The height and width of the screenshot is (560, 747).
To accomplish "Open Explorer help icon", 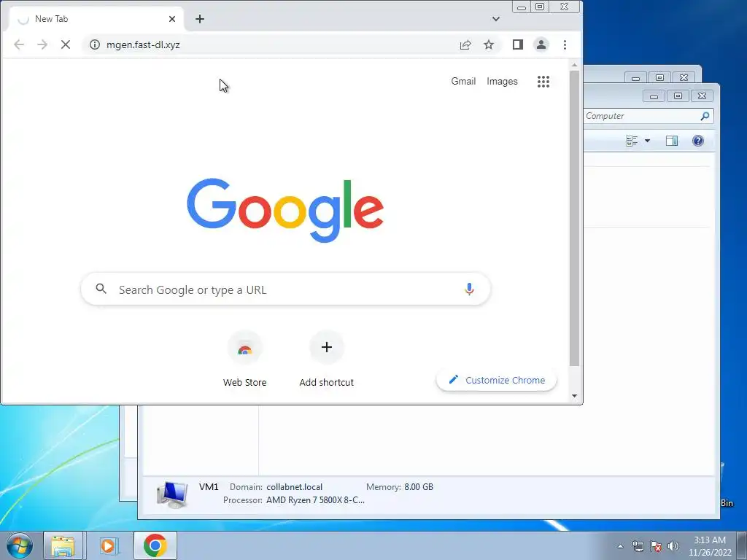I will tap(698, 141).
